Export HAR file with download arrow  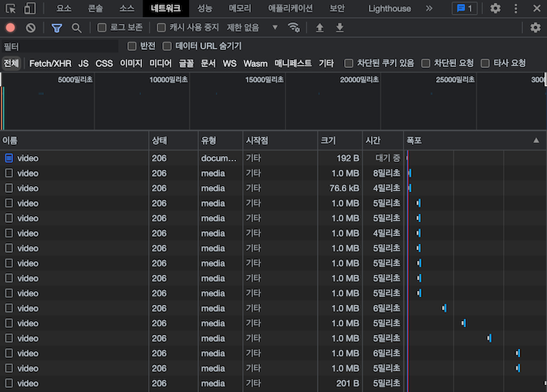coord(339,28)
